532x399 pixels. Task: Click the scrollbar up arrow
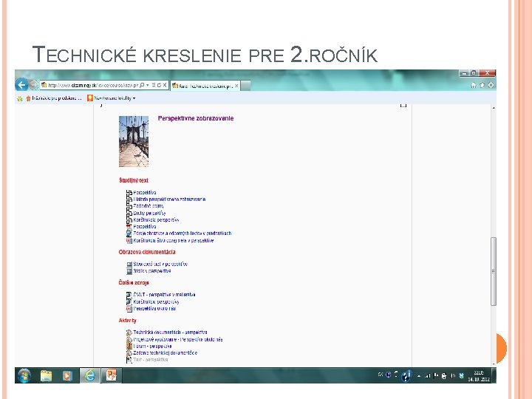(x=494, y=108)
